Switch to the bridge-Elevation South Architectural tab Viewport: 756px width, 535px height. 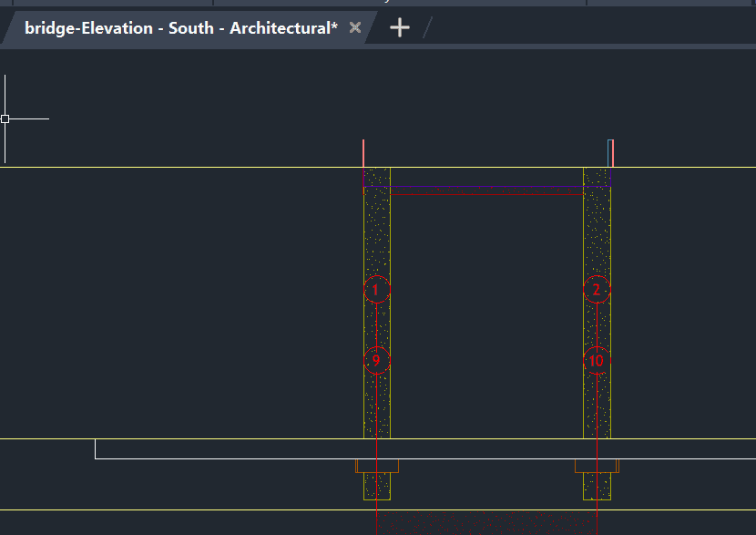(x=180, y=28)
